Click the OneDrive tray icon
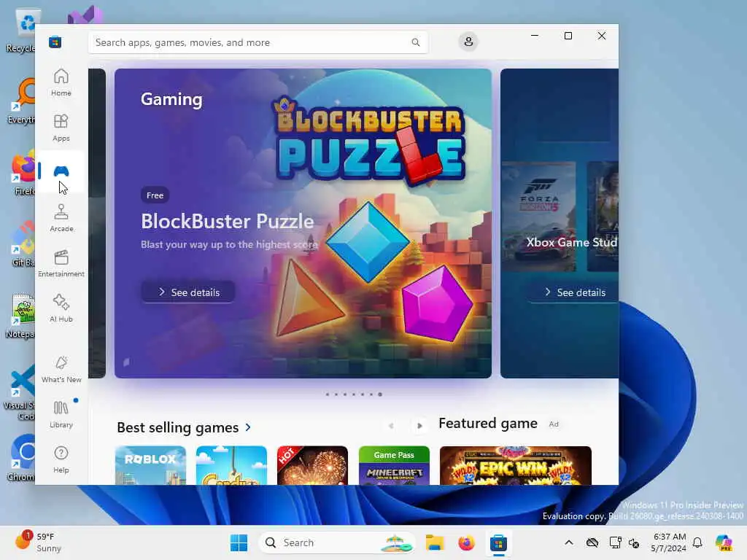Viewport: 747px width, 560px height. pos(592,542)
